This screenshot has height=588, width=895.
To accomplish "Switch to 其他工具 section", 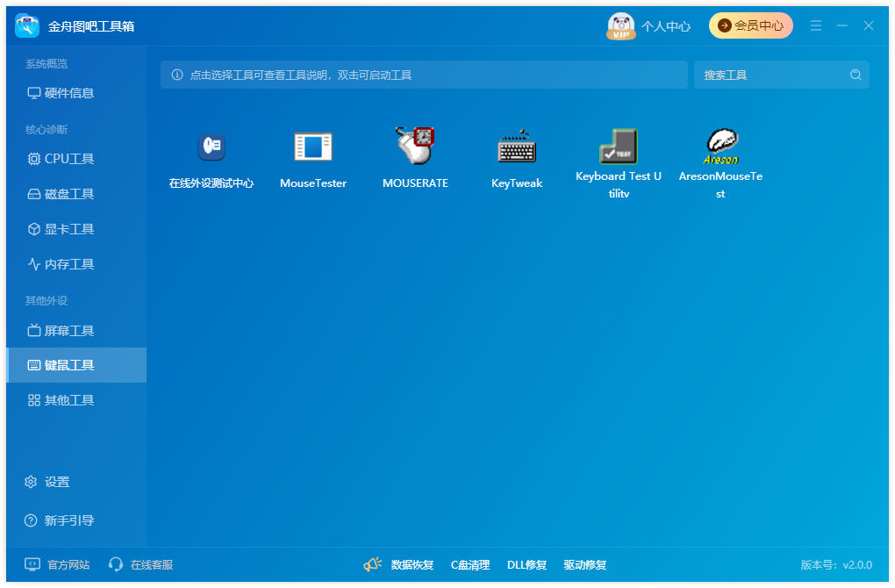I will tap(76, 400).
